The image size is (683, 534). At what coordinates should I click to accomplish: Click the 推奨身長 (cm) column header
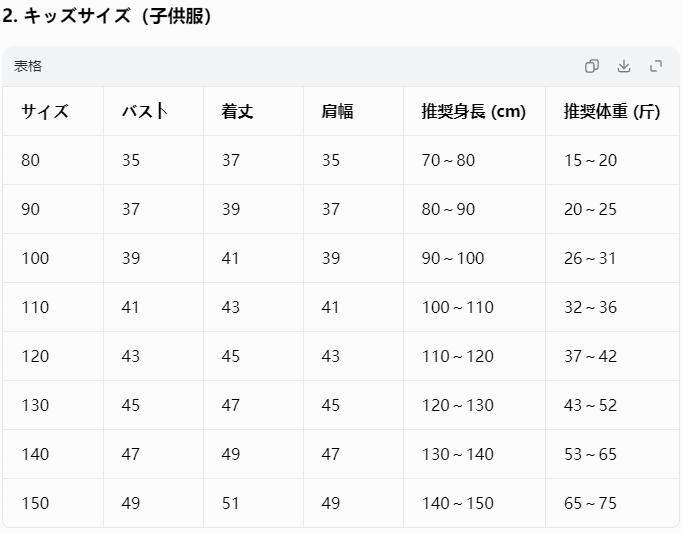coord(473,112)
